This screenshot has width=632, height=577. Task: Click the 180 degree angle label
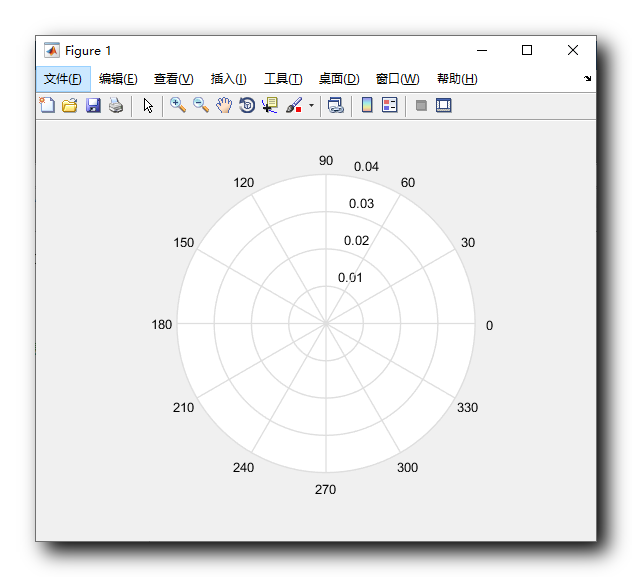[x=162, y=325]
